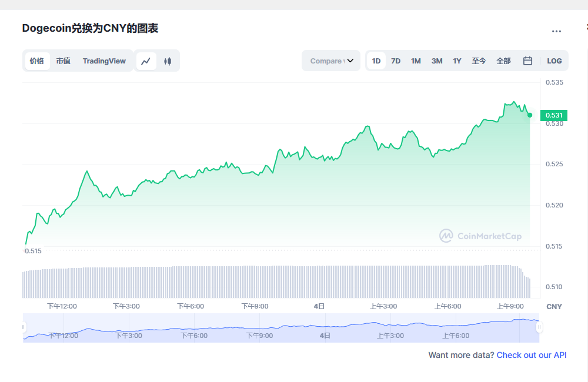Screen dimensions: 588x382
Task: Switch to candlestick chart icon
Action: coord(168,61)
